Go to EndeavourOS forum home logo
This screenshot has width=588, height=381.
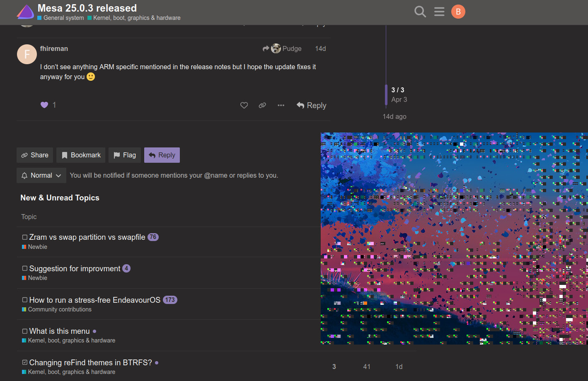25,12
